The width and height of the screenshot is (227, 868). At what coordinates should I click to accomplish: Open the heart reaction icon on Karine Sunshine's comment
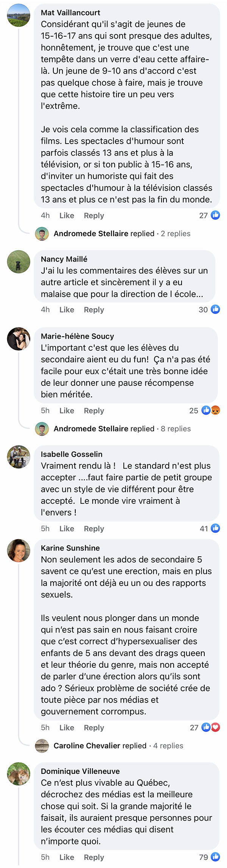coord(215,727)
